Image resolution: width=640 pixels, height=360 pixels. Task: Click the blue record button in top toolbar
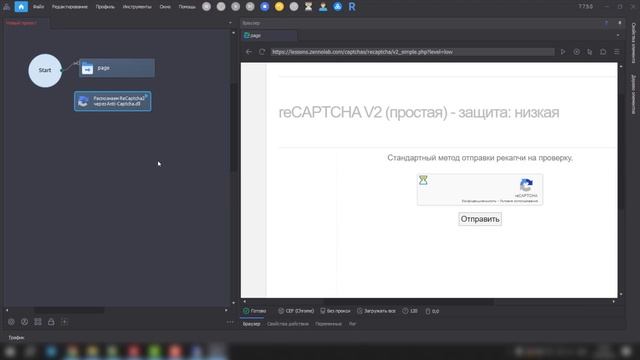pyautogui.click(x=264, y=7)
